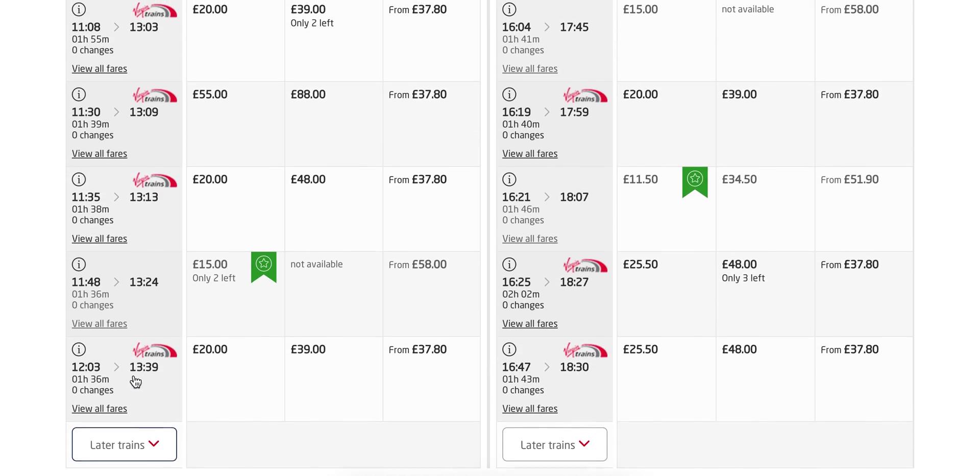Click the green best-fare ribbon on the £15.00 fare

tap(263, 267)
